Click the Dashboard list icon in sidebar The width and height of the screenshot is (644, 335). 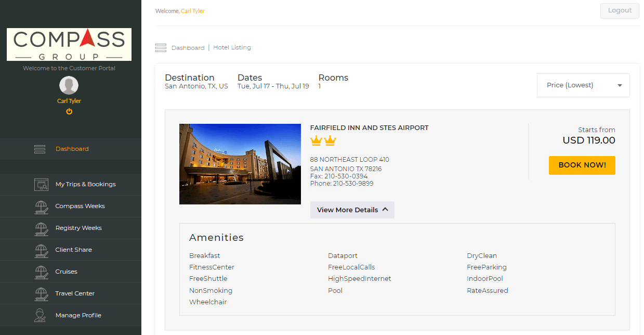tap(40, 149)
